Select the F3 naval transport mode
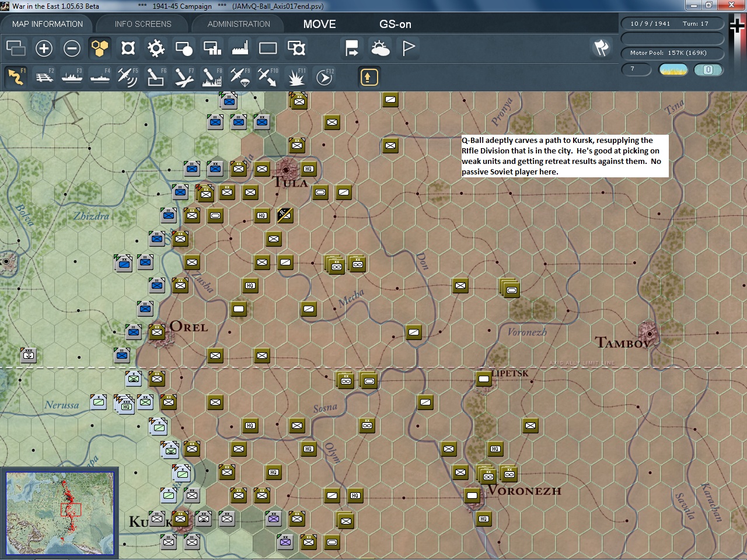747x560 pixels. pyautogui.click(x=72, y=77)
